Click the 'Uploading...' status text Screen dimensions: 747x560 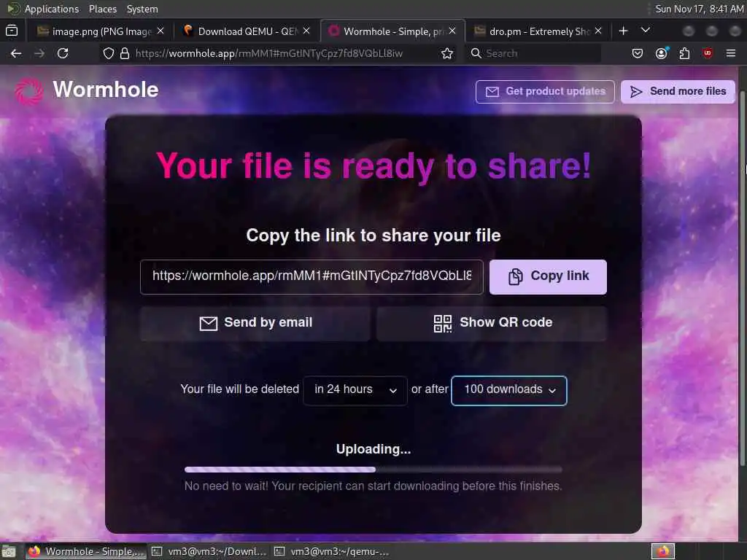point(373,449)
